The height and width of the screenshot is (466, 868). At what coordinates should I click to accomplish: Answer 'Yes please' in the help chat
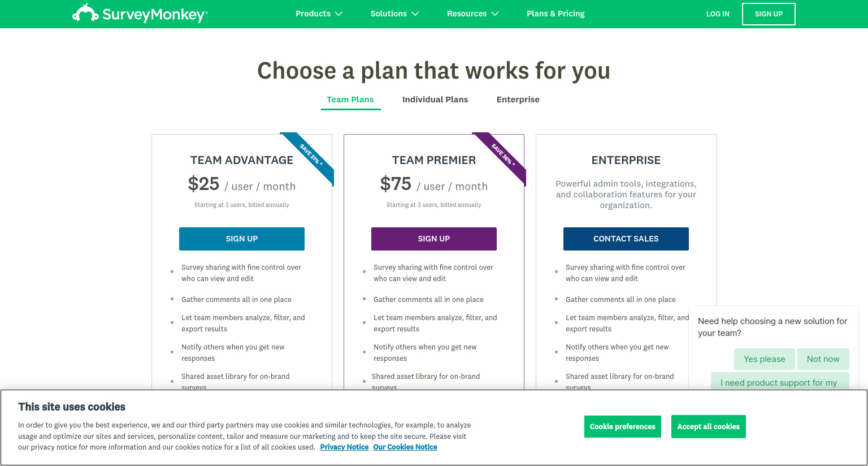(765, 359)
